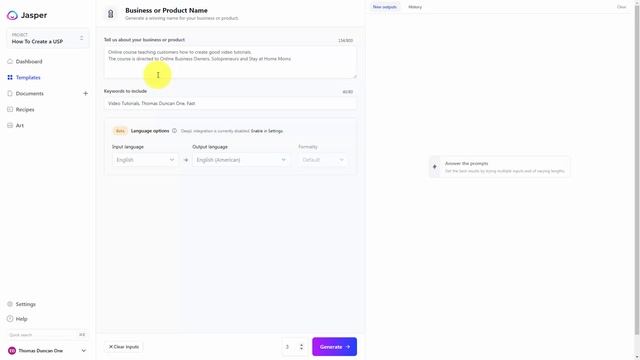Image resolution: width=640 pixels, height=360 pixels.
Task: Click the Art menu label
Action: pos(20,126)
